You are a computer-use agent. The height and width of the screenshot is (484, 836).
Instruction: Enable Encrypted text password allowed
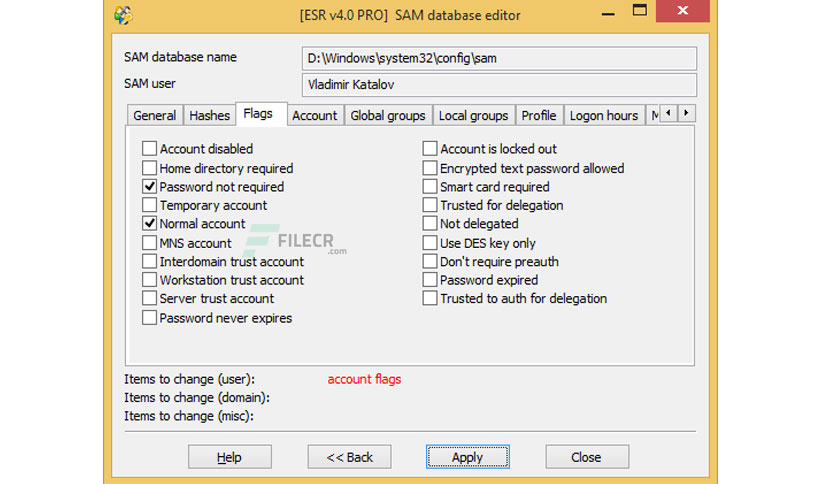(430, 168)
